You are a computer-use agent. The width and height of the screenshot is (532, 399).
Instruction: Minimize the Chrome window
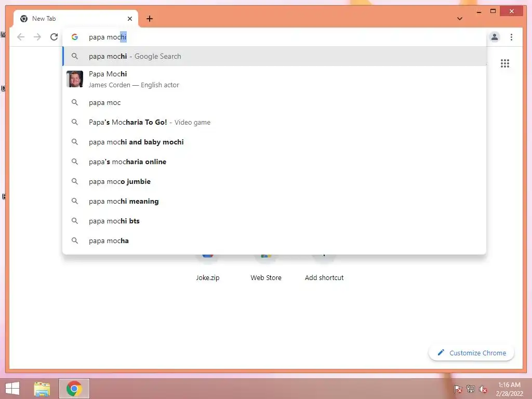click(478, 11)
